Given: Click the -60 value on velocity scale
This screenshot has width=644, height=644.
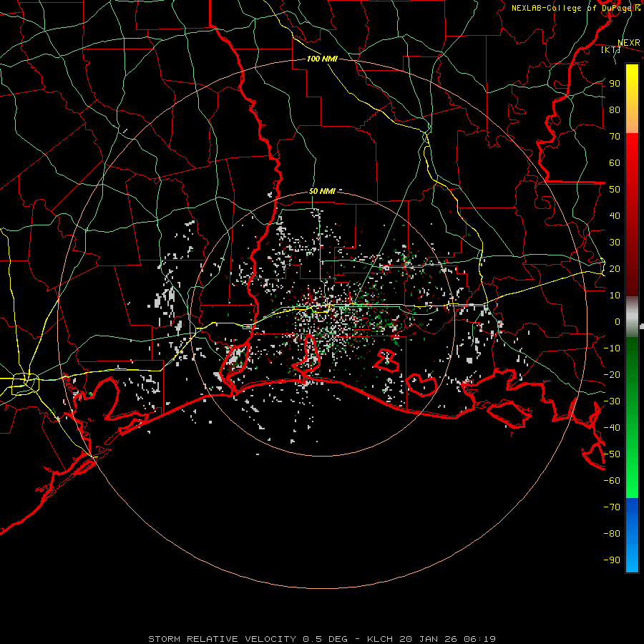Looking at the screenshot, I should 612,481.
